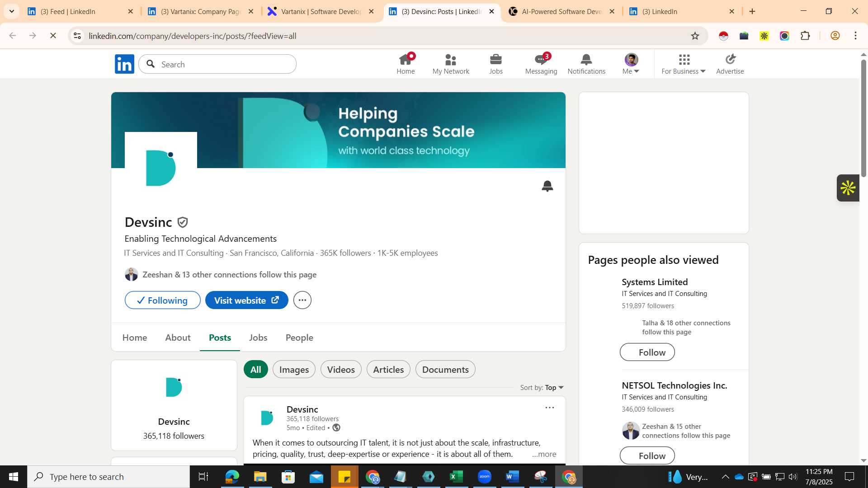The image size is (868, 488).
Task: Open a new browser tab
Action: coord(752,11)
